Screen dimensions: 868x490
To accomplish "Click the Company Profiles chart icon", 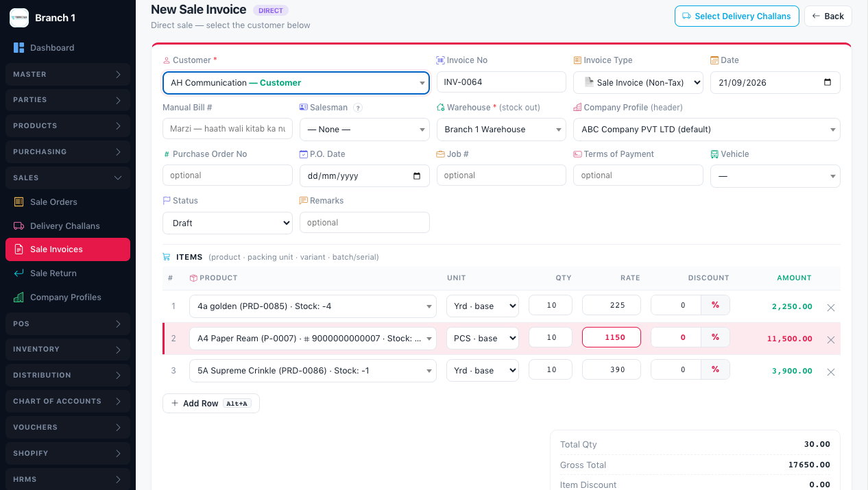I will (x=19, y=297).
